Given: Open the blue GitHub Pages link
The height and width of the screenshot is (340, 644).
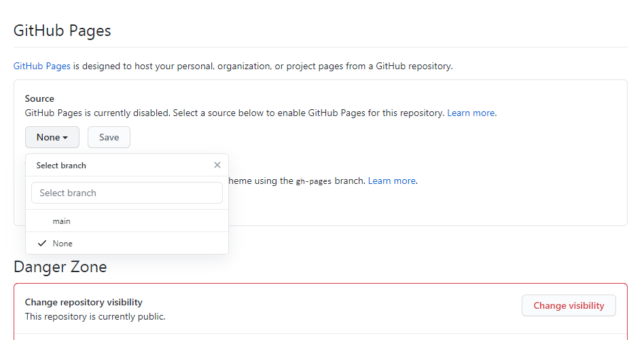Looking at the screenshot, I should (x=42, y=67).
